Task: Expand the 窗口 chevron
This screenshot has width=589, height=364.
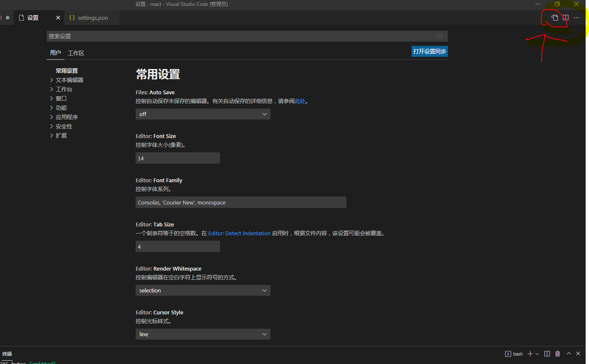Action: tap(51, 98)
